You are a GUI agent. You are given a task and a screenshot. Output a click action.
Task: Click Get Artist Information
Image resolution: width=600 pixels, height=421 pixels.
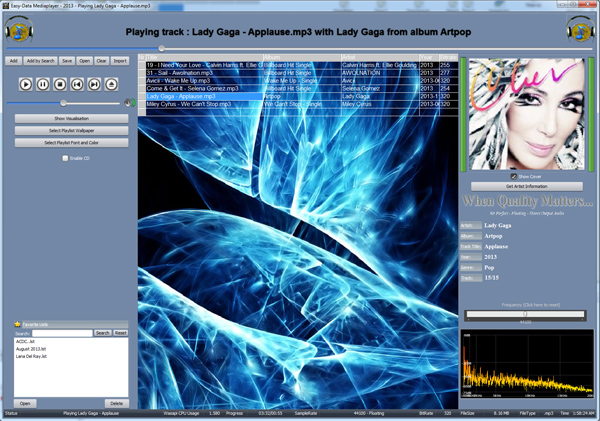[x=527, y=186]
